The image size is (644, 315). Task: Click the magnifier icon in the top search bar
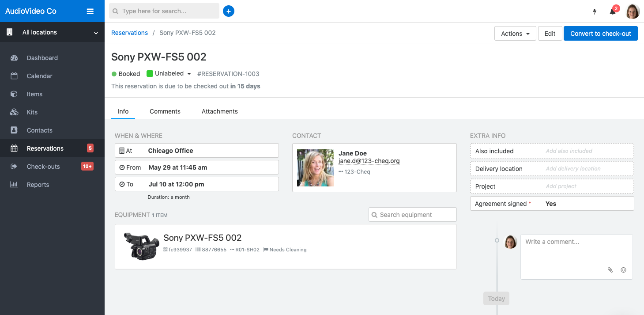(116, 11)
